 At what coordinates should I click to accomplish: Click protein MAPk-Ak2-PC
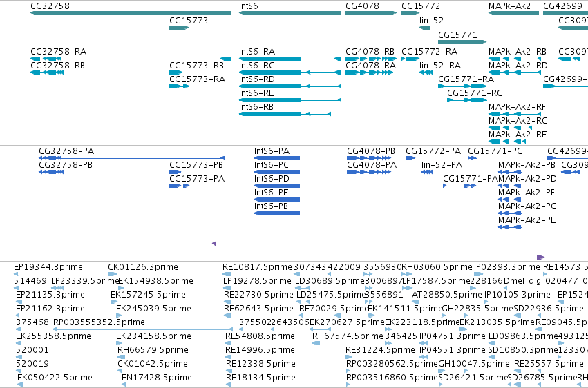510,213
